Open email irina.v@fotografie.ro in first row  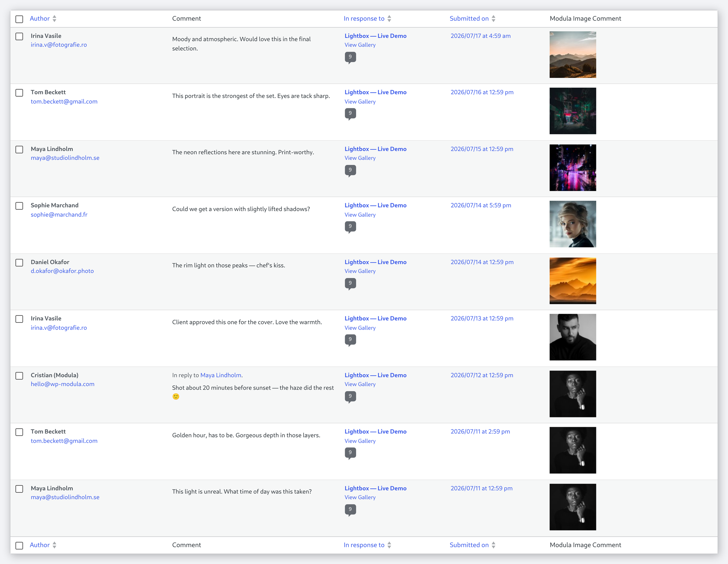point(59,45)
